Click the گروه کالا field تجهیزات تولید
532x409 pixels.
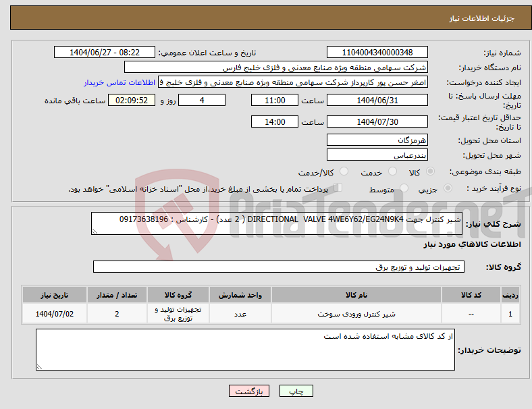(279, 267)
